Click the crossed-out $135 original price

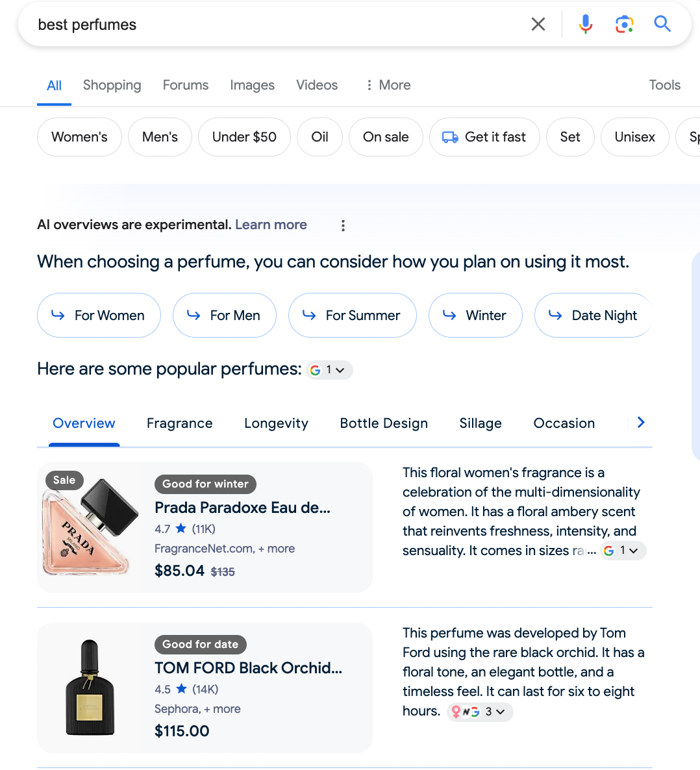tap(223, 571)
